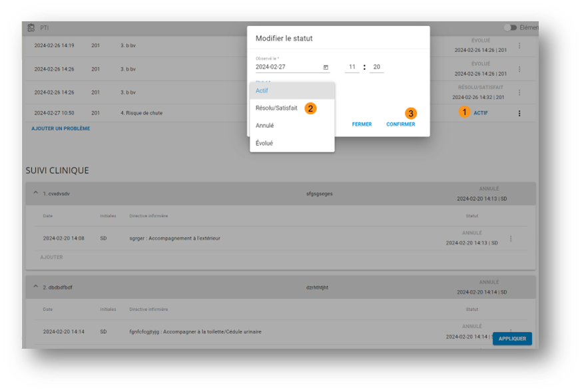Choose Résolu/Satisfait status option

276,108
